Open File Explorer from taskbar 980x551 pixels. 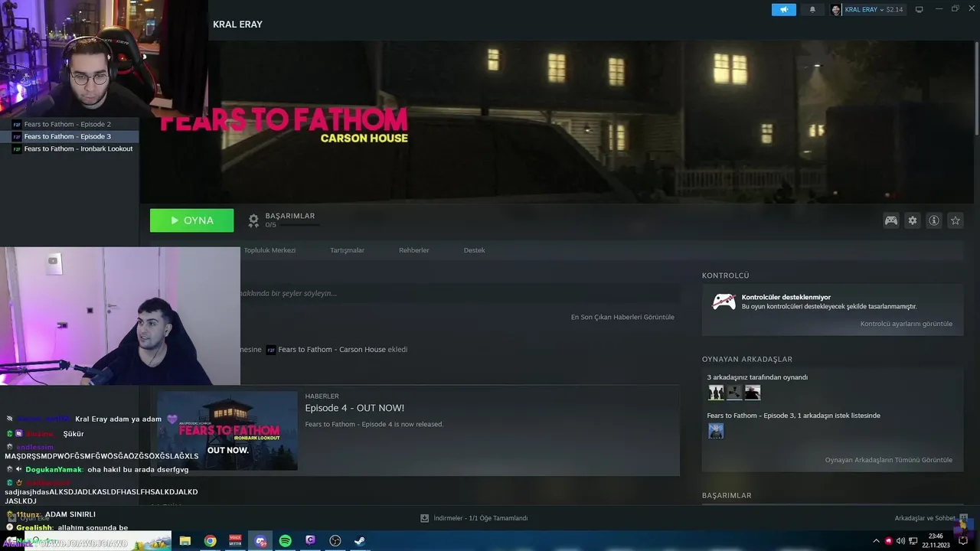185,541
